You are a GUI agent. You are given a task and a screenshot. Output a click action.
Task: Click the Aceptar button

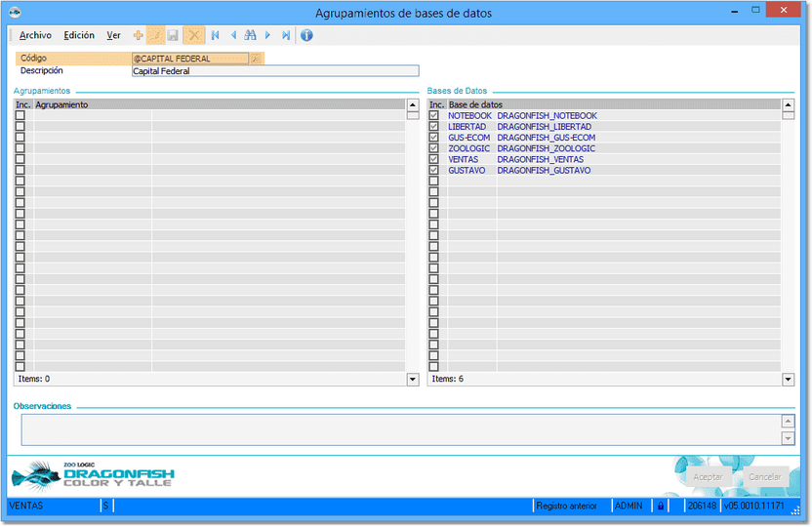[708, 477]
